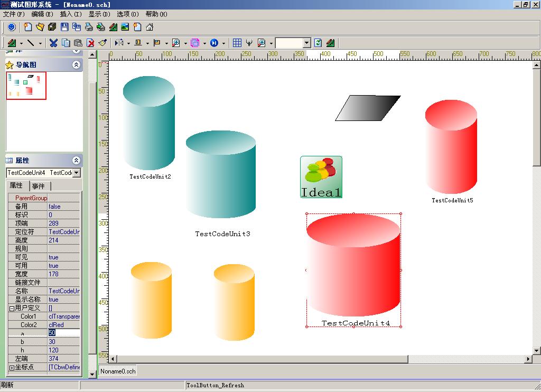The height and width of the screenshot is (392, 541).
Task: Click the new document icon beside the open-folder icon
Action: (x=28, y=27)
